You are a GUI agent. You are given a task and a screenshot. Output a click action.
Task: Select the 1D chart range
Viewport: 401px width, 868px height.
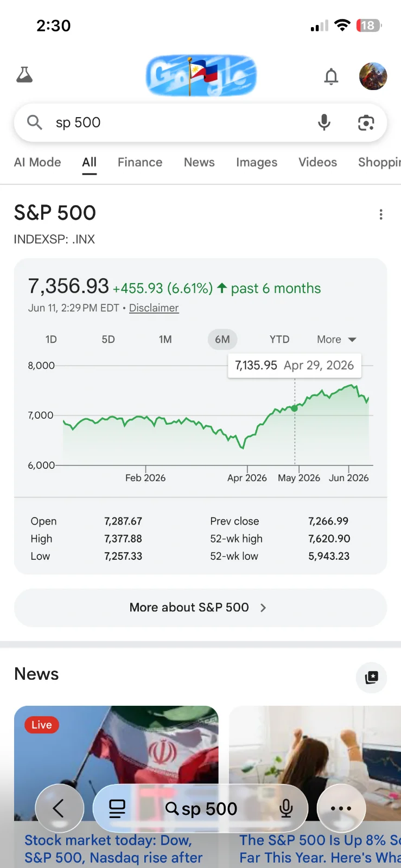click(51, 340)
